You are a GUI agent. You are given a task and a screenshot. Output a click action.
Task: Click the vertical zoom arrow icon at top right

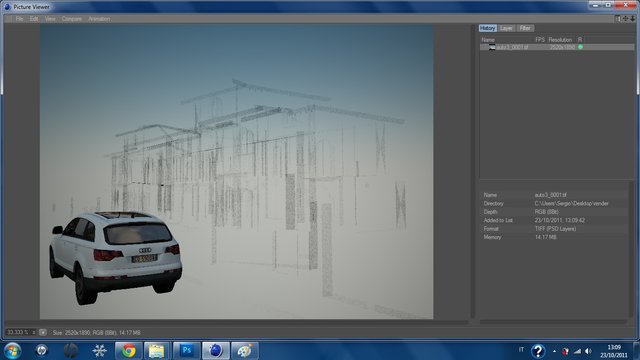[632, 18]
